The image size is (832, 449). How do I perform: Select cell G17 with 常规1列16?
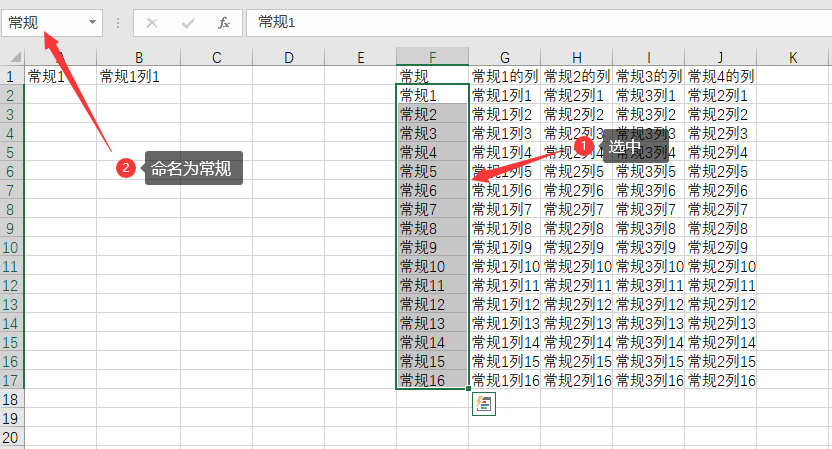[505, 380]
